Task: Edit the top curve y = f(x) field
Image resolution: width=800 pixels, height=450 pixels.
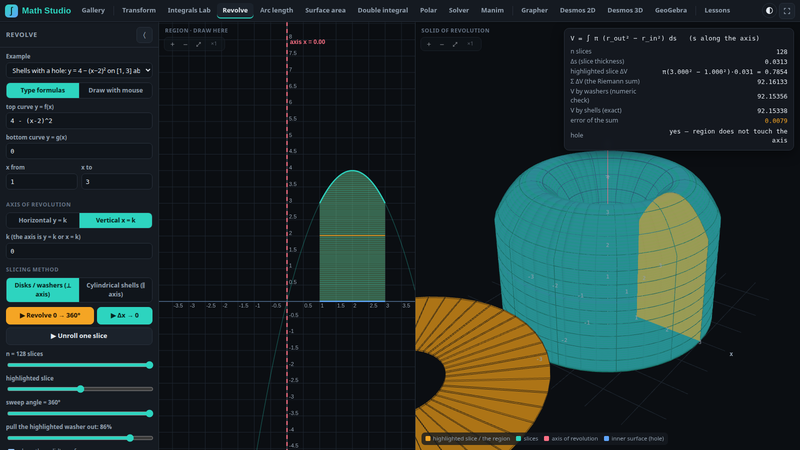Action: [x=79, y=121]
